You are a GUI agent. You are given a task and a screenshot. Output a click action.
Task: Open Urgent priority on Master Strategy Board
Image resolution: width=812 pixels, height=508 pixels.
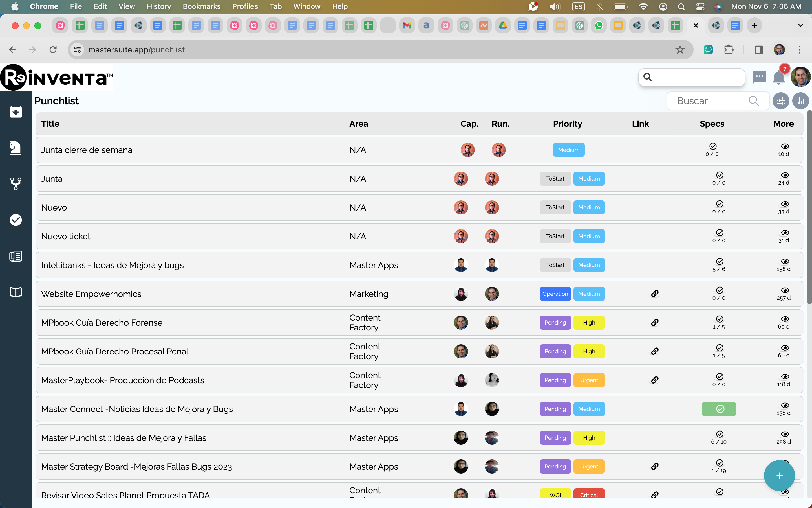(x=589, y=466)
